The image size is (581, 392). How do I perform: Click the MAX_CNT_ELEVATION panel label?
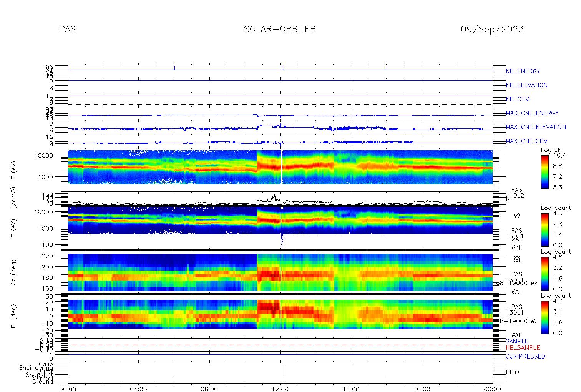tap(536, 127)
